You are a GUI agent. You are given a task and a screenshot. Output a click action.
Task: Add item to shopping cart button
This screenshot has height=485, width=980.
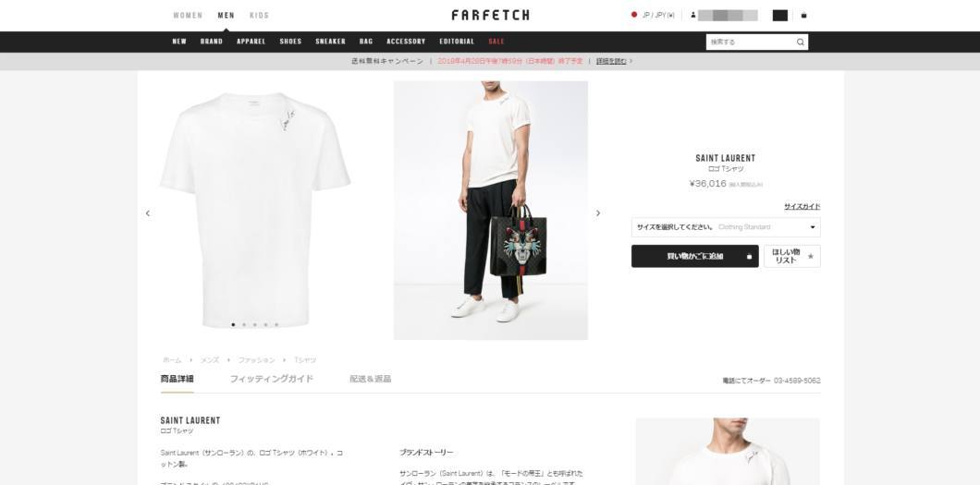[x=695, y=257]
